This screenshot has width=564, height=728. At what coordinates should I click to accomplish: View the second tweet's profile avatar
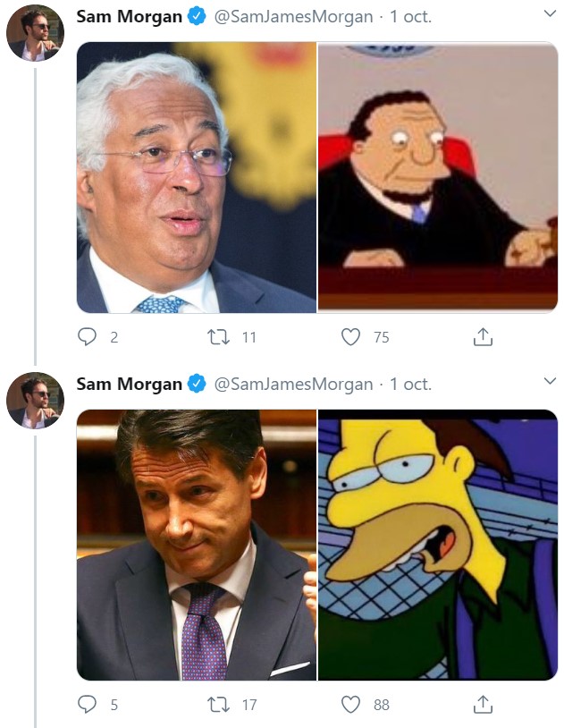point(35,400)
